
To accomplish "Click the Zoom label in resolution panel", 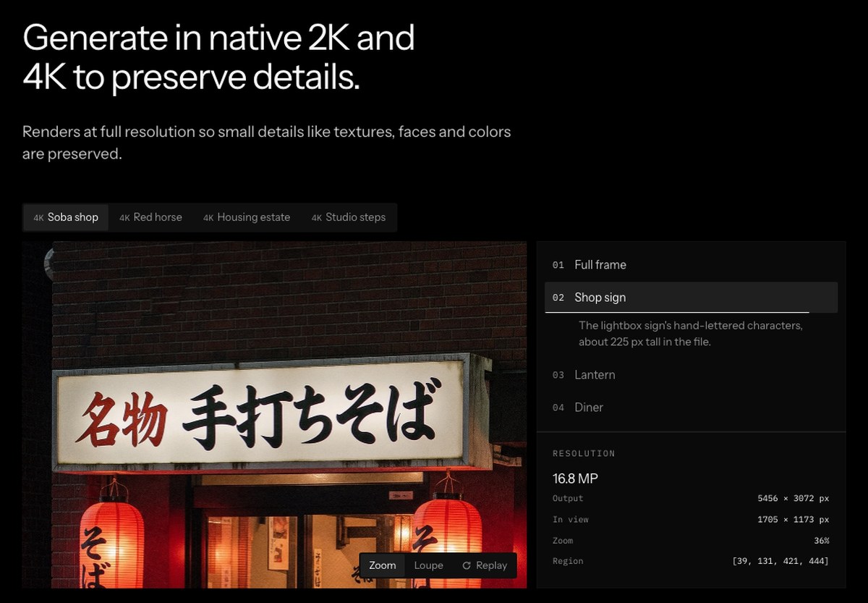I will tap(563, 541).
